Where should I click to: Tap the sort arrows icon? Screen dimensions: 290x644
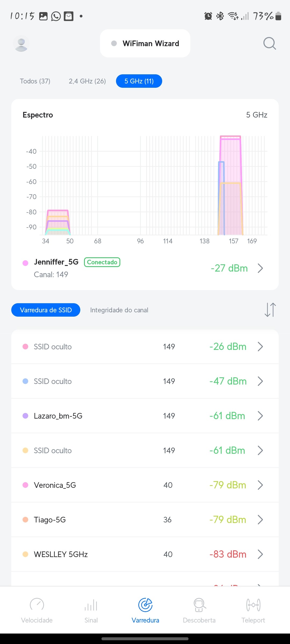point(270,310)
